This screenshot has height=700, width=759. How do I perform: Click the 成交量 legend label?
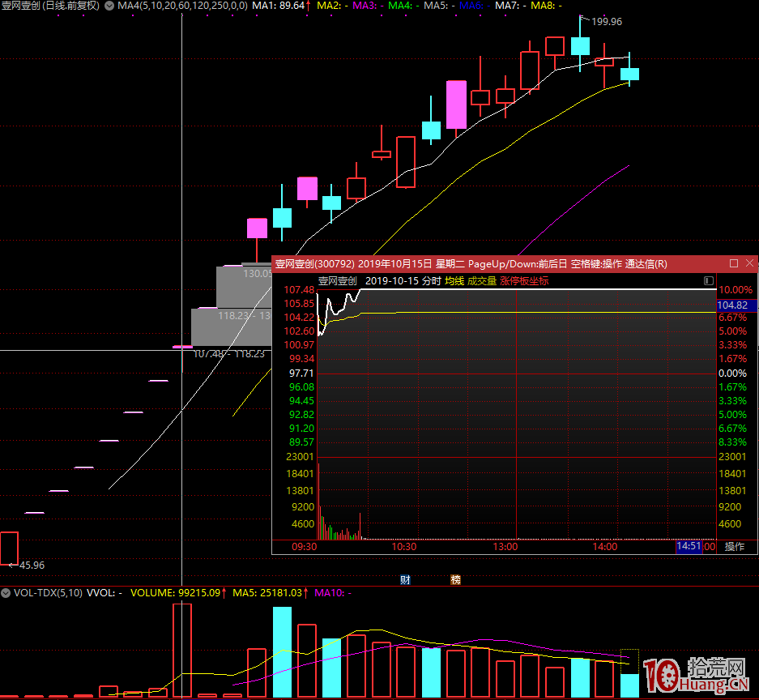482,281
